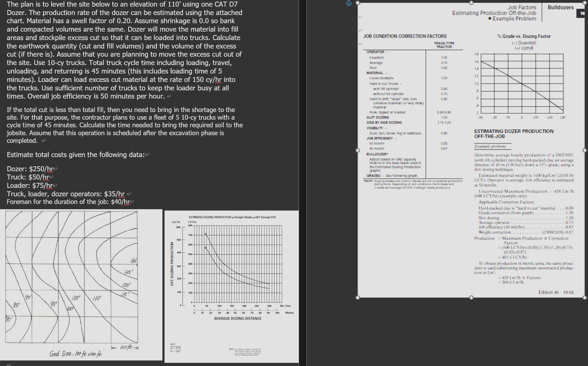The width and height of the screenshot is (588, 366).
Task: Click the top-center image sizing handle
Action: pyautogui.click(x=471, y=3)
